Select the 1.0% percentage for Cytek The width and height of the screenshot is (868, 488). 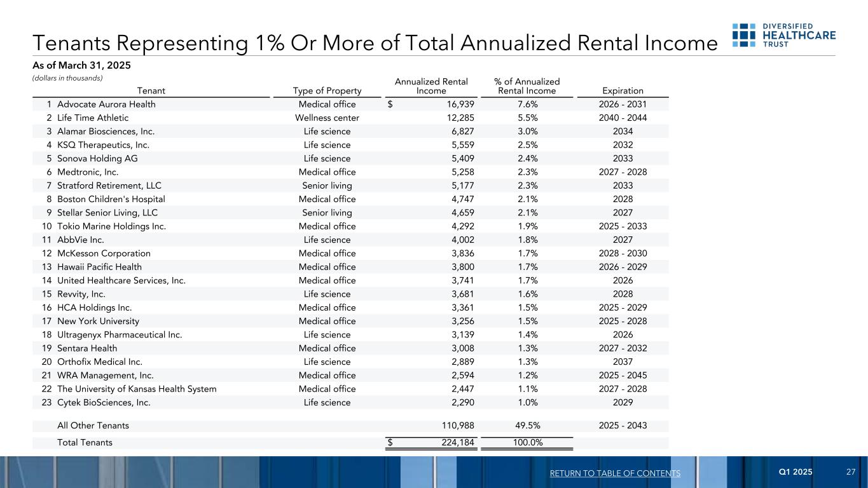527,402
